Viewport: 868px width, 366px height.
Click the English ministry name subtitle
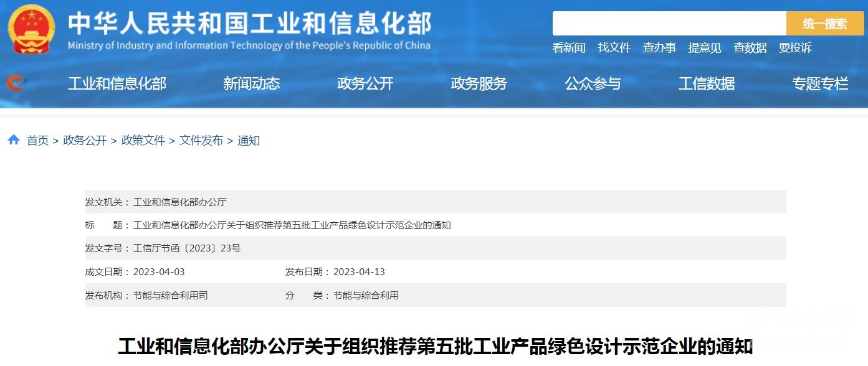point(249,45)
